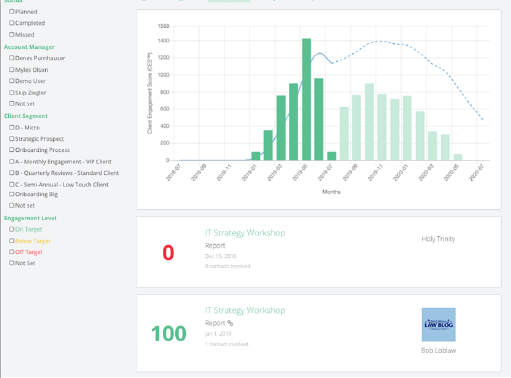This screenshot has height=378, width=511.
Task: Toggle the Off Target engagement filter
Action: point(12,252)
